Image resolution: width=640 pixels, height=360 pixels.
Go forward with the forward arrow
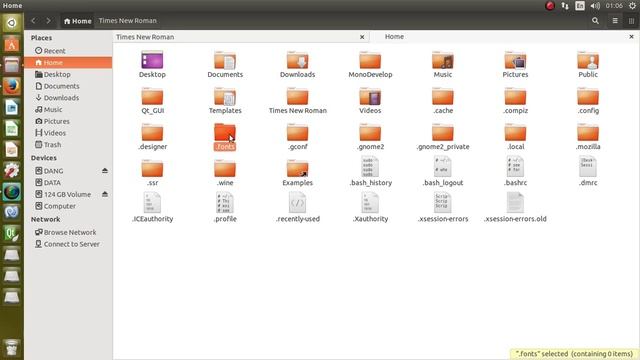pos(48,20)
